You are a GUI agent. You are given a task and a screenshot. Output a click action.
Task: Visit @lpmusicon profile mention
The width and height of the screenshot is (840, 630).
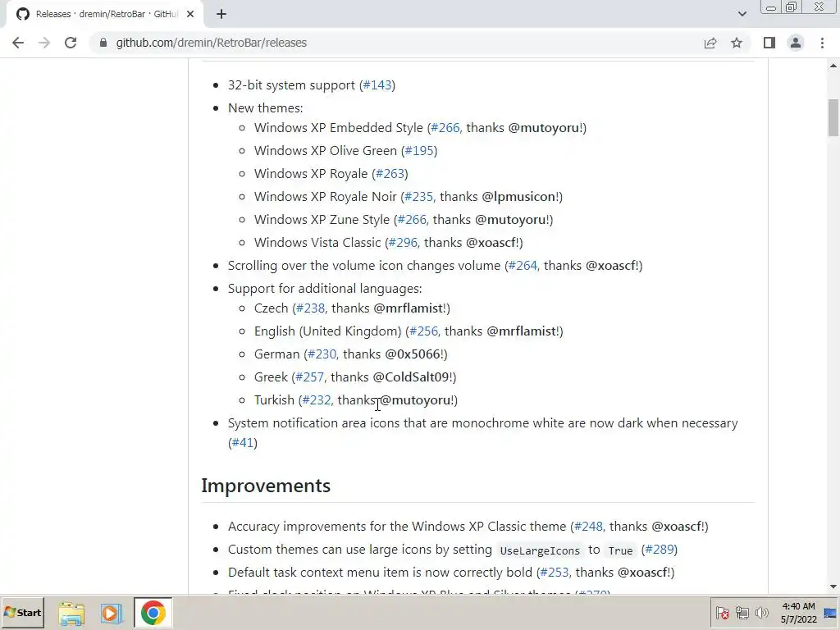[518, 197]
